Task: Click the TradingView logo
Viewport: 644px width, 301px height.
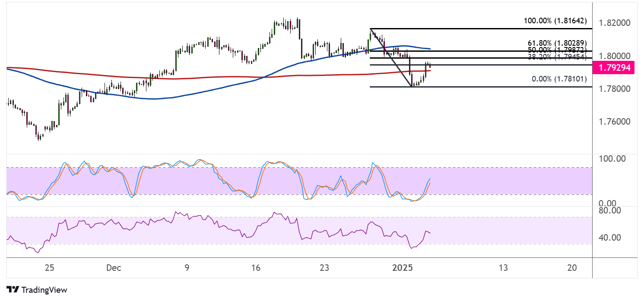Action: click(37, 290)
